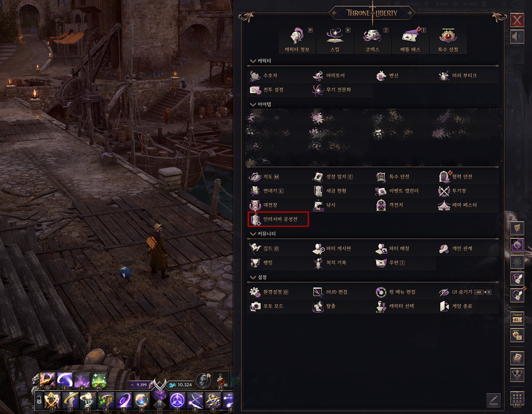Click the pencil edit button in menu corner
The height and width of the screenshot is (414, 532).
point(494,400)
